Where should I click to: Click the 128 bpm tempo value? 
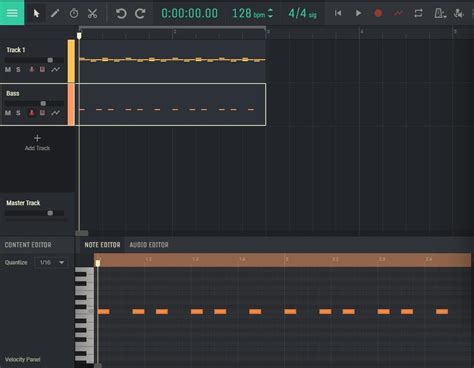(x=249, y=13)
